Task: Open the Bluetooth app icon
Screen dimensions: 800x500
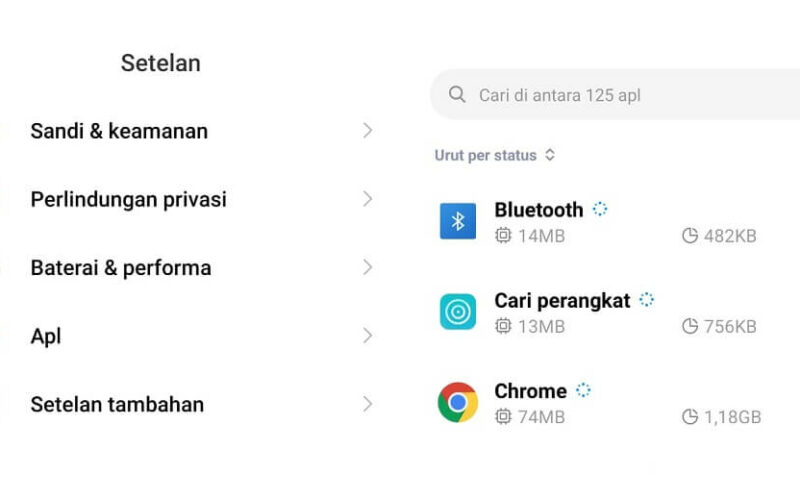Action: pos(458,221)
